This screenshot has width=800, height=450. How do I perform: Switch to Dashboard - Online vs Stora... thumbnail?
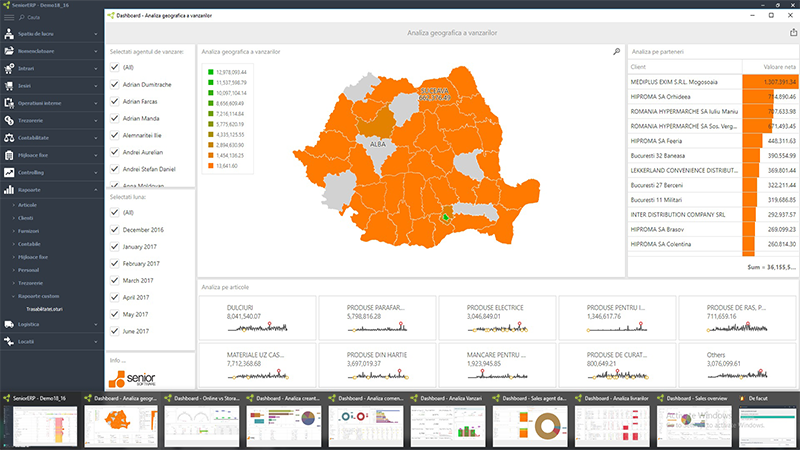click(x=202, y=421)
